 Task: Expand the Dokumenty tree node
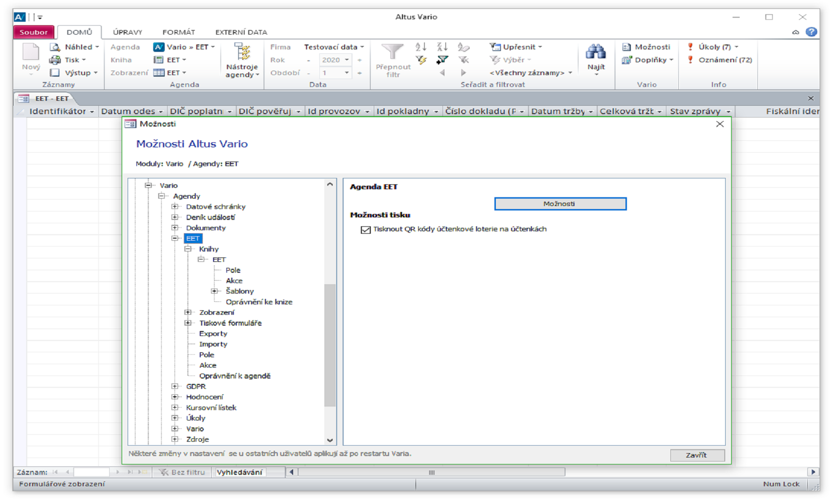click(x=175, y=228)
